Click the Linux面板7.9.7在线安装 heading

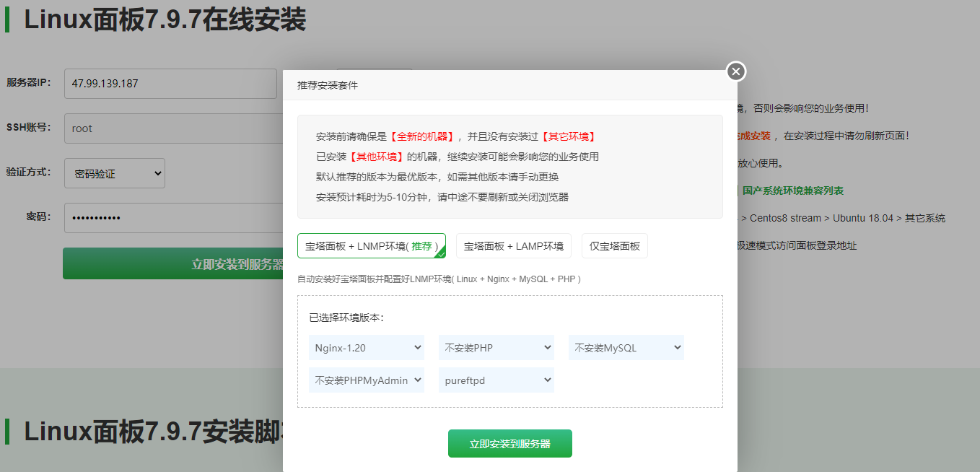165,19
